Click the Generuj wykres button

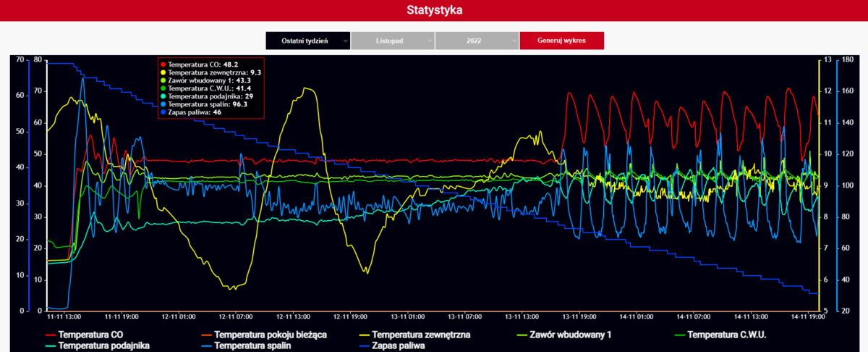561,41
